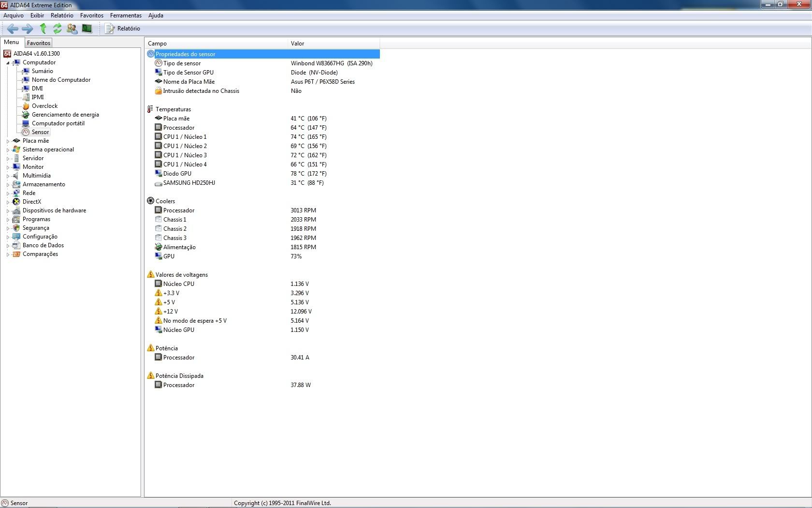Viewport: 812px width, 508px height.
Task: Expand the Sistema operacional tree node
Action: [x=8, y=150]
